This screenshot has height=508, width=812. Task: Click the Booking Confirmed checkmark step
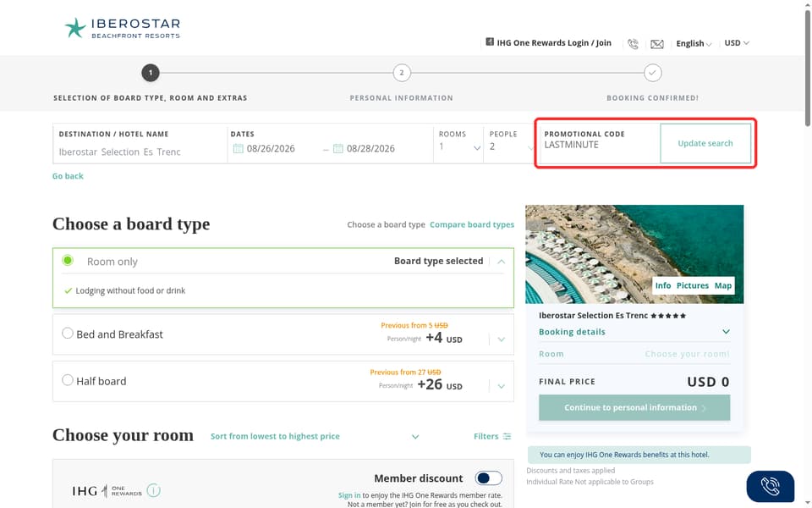click(652, 73)
